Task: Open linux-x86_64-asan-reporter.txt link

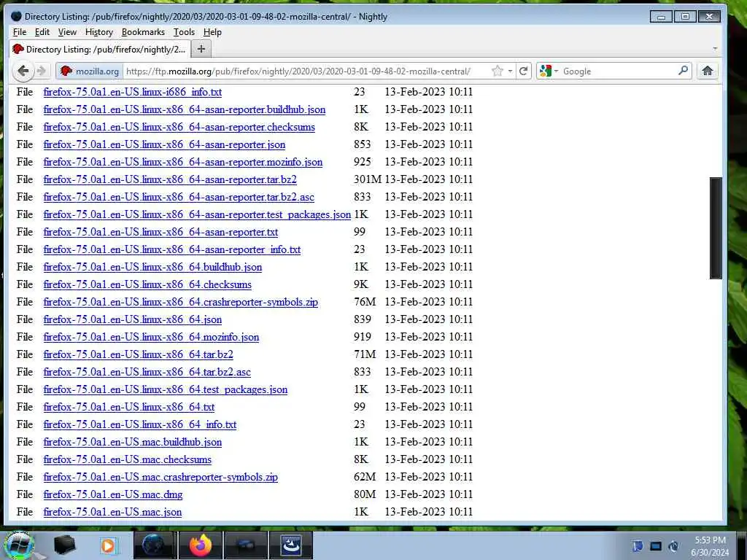Action: pos(160,232)
